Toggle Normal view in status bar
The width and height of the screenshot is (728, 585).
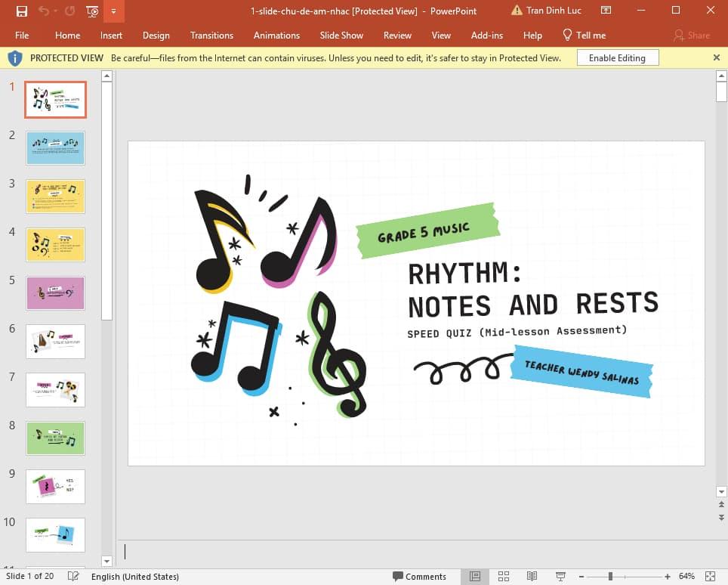pos(475,577)
